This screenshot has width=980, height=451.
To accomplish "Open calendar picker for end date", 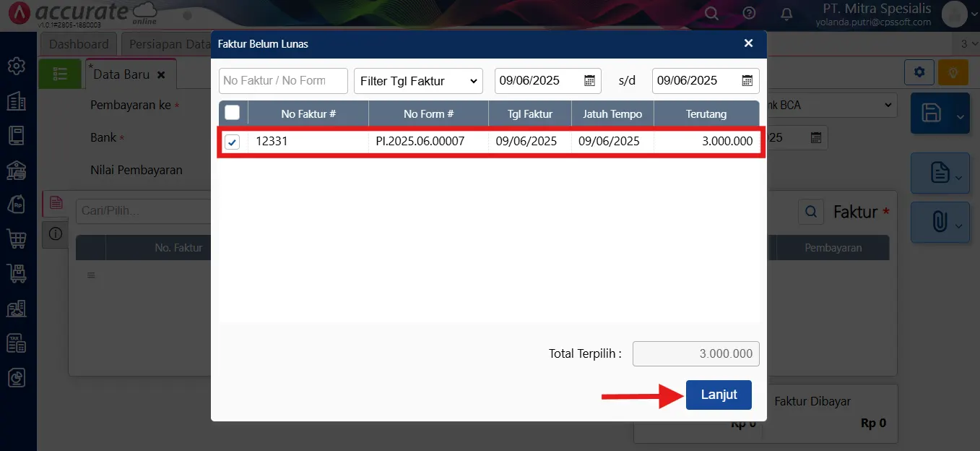I will point(747,80).
